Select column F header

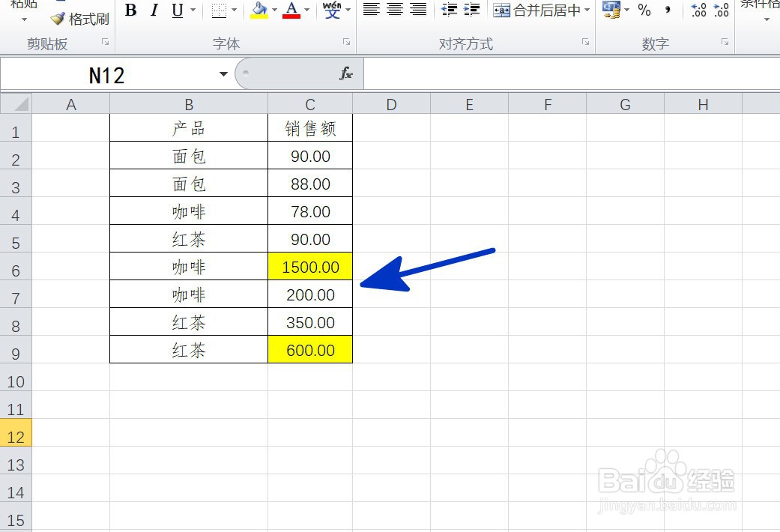tap(548, 104)
